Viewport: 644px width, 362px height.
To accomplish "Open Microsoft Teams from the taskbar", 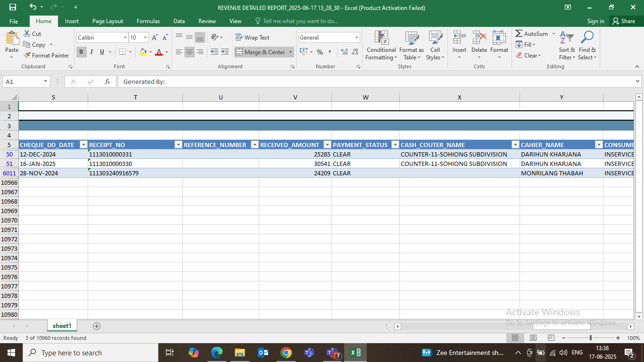I will (x=309, y=353).
